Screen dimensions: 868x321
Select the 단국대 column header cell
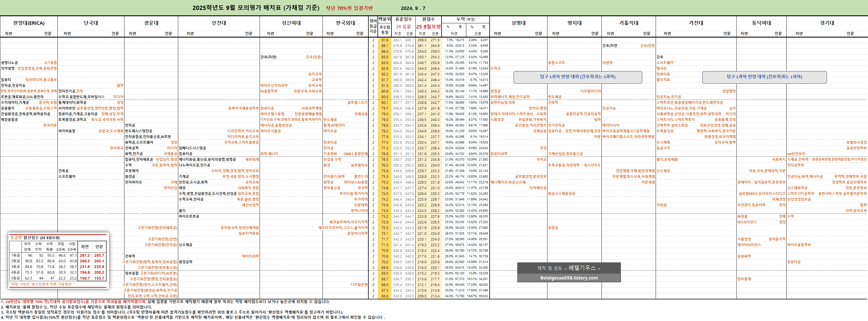pyautogui.click(x=91, y=23)
